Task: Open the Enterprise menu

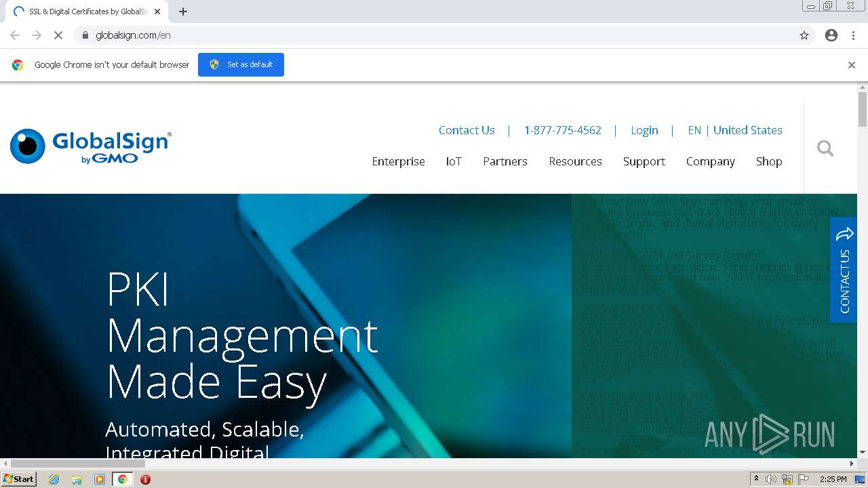Action: pyautogui.click(x=398, y=161)
